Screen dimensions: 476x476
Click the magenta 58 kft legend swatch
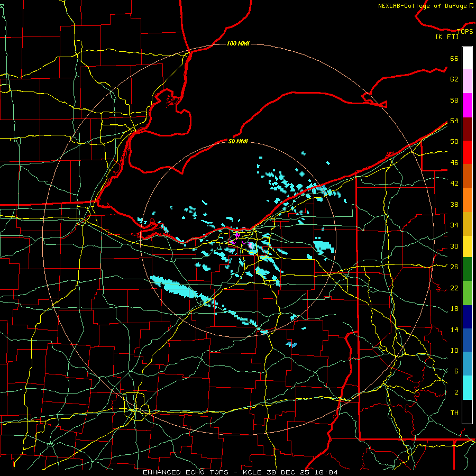click(x=467, y=105)
